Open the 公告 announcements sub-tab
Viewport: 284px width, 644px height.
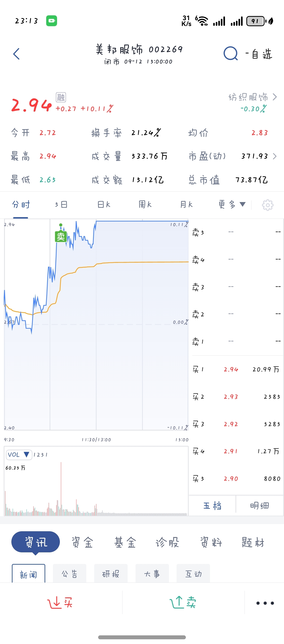[x=70, y=573]
